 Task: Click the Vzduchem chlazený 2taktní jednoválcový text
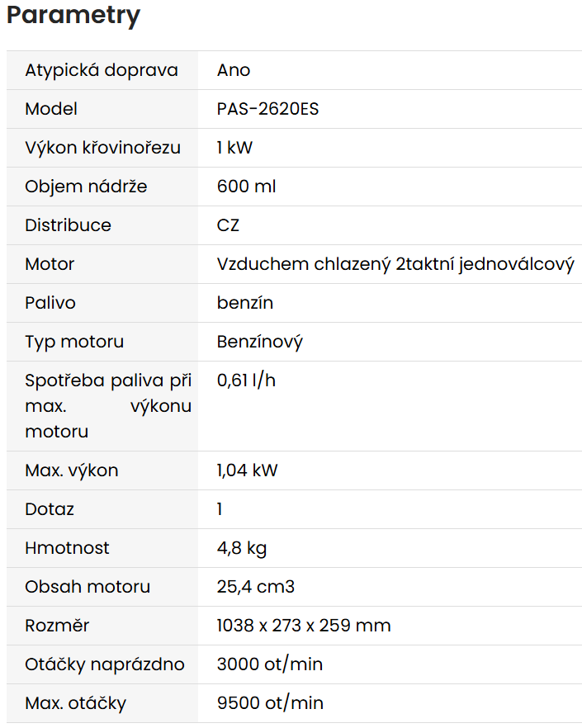pyautogui.click(x=395, y=264)
